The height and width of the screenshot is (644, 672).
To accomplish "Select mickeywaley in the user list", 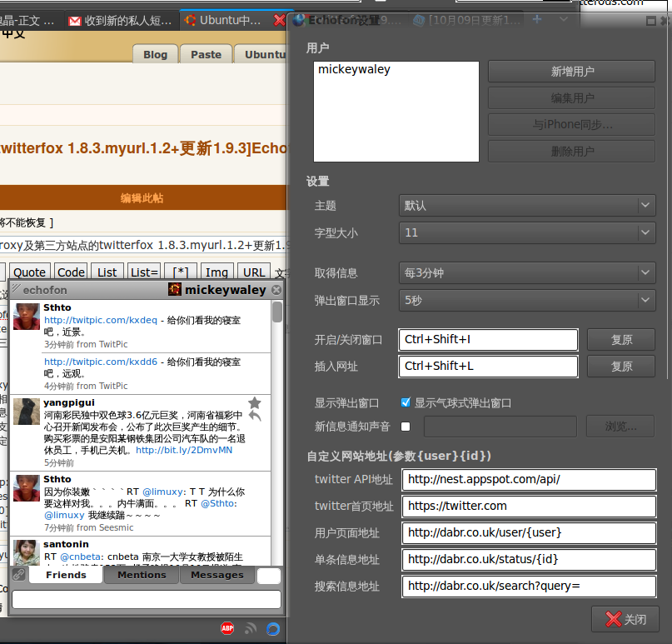I will click(354, 69).
